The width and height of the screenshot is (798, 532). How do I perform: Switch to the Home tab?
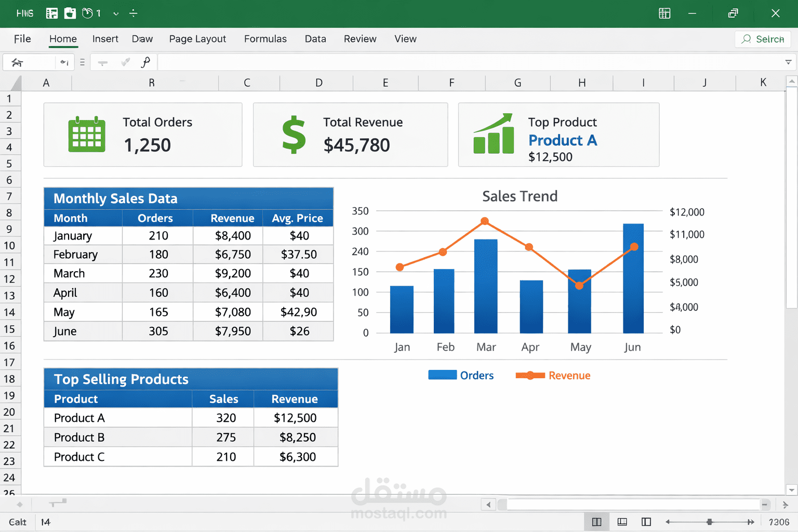(63, 39)
